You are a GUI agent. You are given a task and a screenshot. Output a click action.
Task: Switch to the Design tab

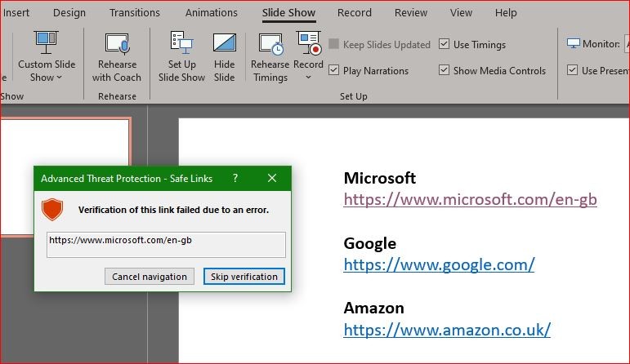coord(69,13)
